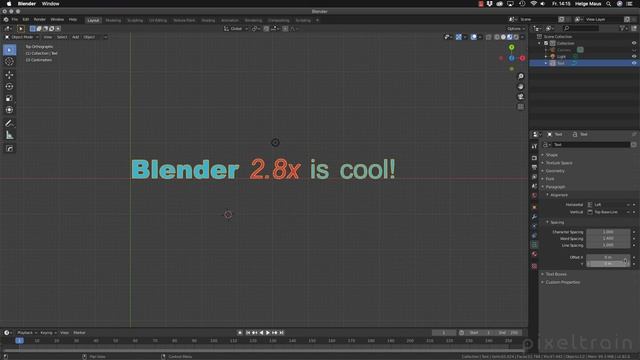Toggle visibility eye of Light object
The width and height of the screenshot is (640, 360).
pos(634,56)
